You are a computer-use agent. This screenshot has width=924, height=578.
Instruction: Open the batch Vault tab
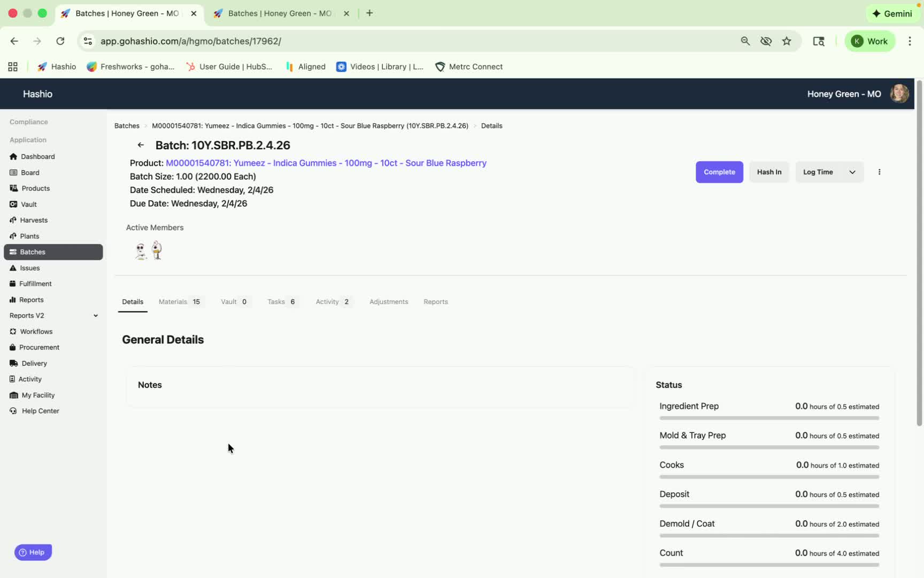[x=234, y=302]
